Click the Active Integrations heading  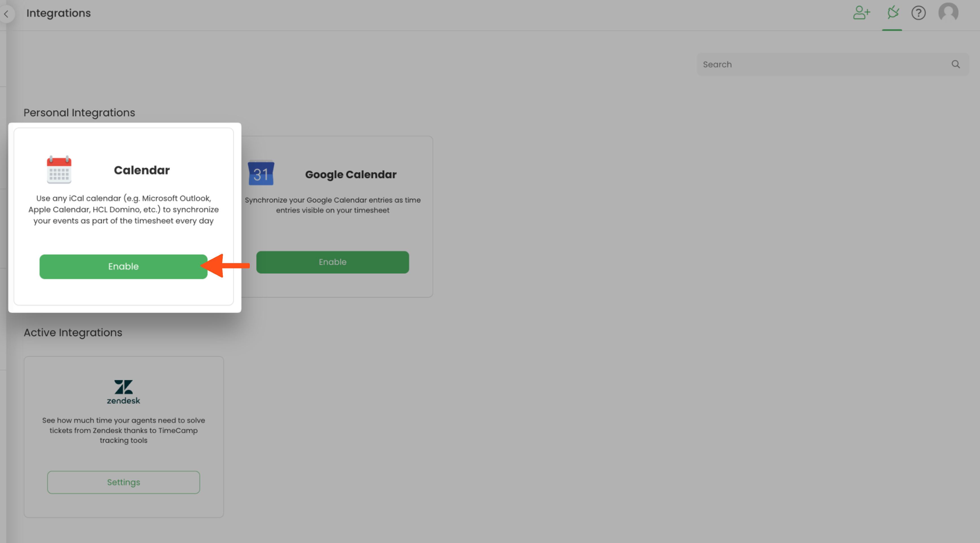point(73,333)
